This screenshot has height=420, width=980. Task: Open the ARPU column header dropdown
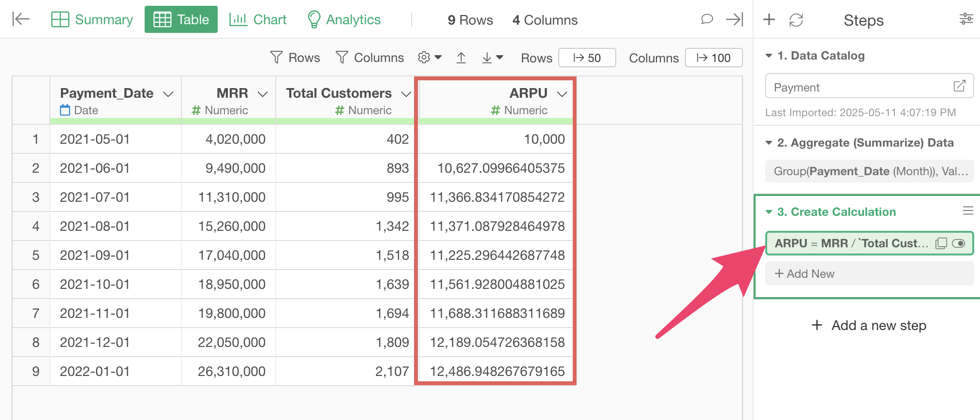562,94
